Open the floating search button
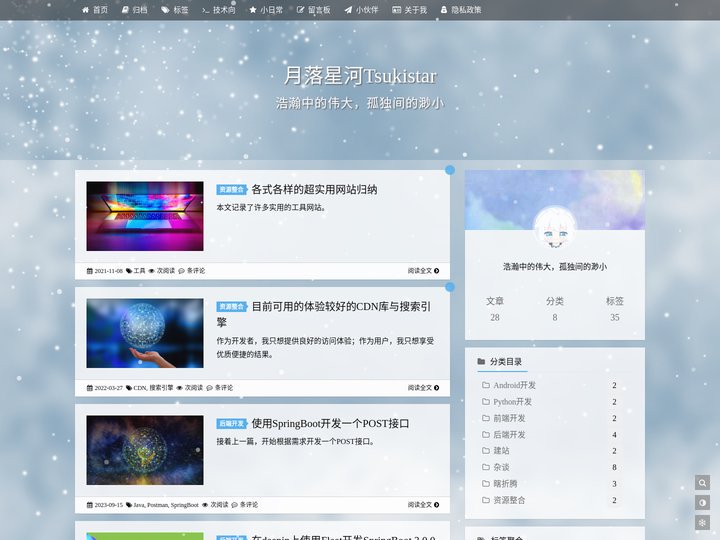The height and width of the screenshot is (540, 720). pyautogui.click(x=702, y=483)
